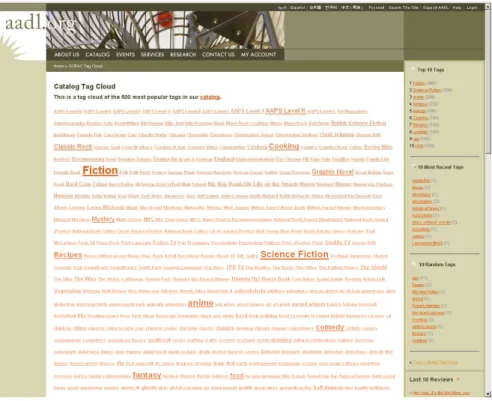This screenshot has width=492, height=401.
Task: Click the Login link
Action: 472,7
